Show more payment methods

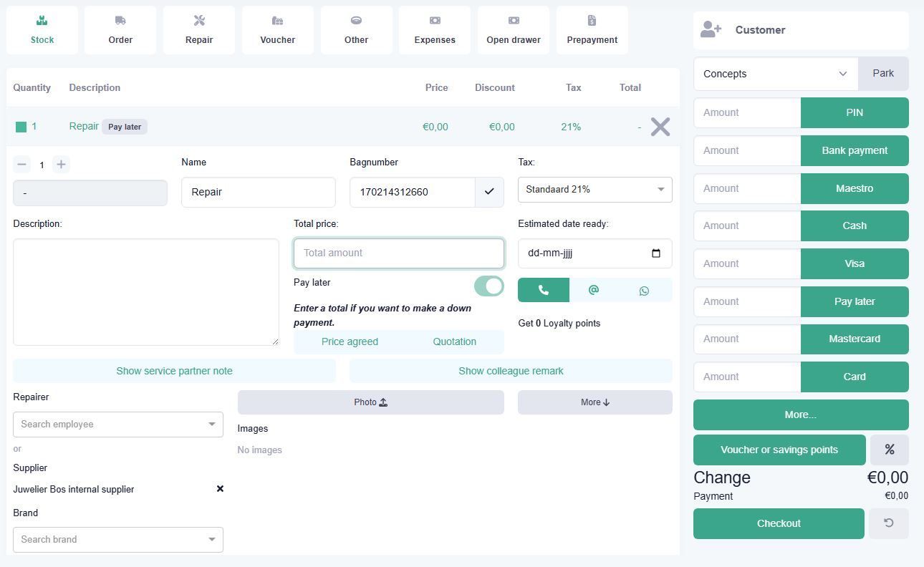click(x=801, y=415)
